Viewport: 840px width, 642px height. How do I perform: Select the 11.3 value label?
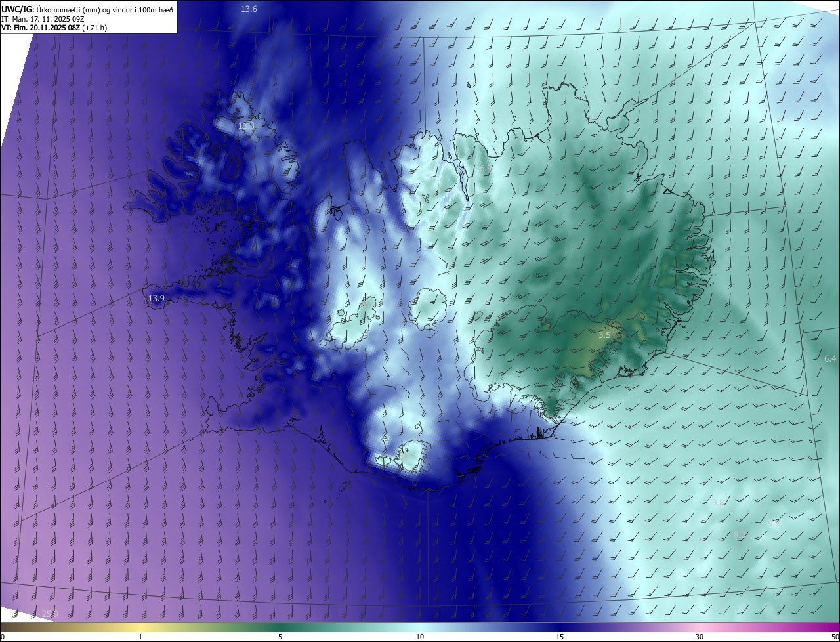point(246,125)
